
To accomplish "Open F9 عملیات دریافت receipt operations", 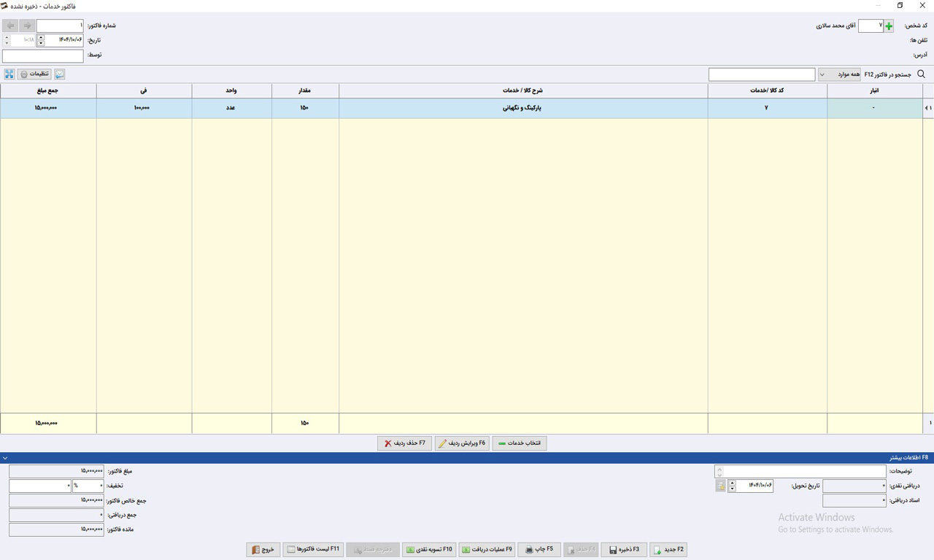I will (487, 549).
